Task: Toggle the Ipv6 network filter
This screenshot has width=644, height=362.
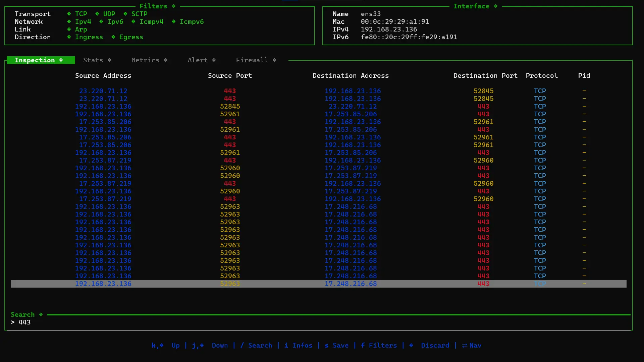Action: tap(115, 21)
